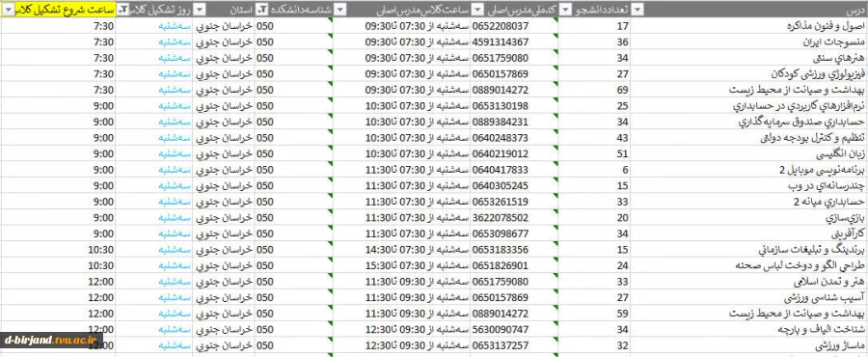
Task: Select student count cell 36
Action: 594,42
